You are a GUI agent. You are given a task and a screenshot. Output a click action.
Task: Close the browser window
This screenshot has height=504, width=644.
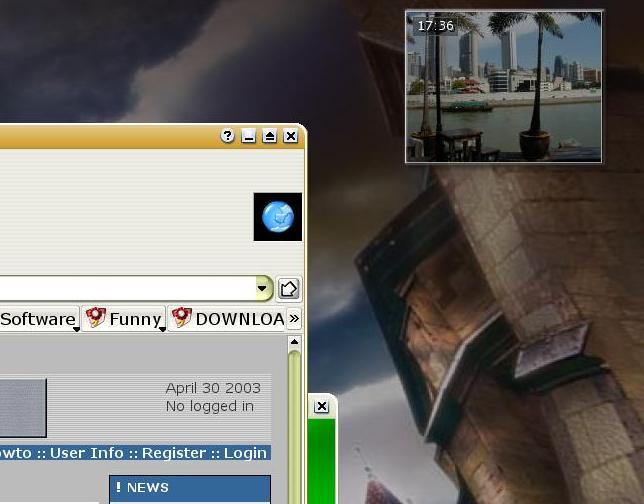pos(290,136)
